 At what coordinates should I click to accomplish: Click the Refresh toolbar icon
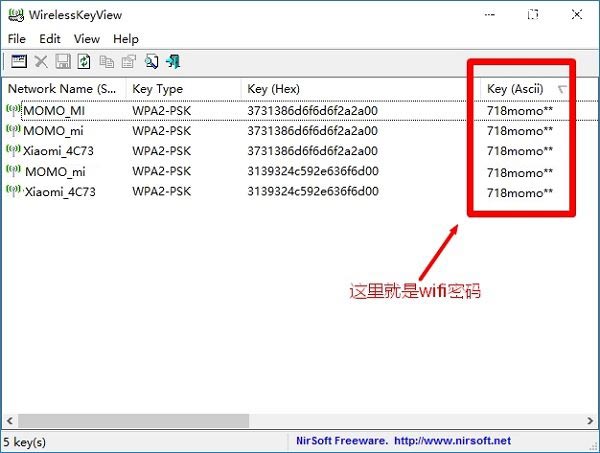pos(84,61)
